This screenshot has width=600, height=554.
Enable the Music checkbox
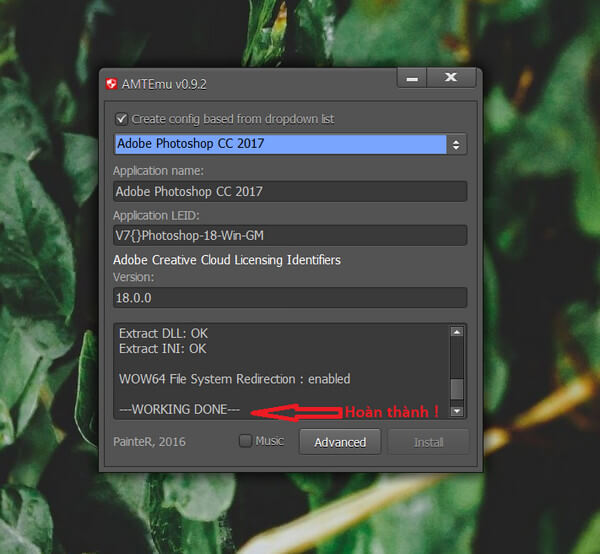pyautogui.click(x=245, y=441)
